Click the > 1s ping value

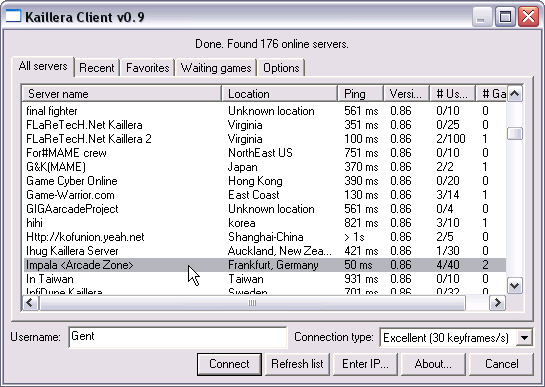(x=354, y=237)
